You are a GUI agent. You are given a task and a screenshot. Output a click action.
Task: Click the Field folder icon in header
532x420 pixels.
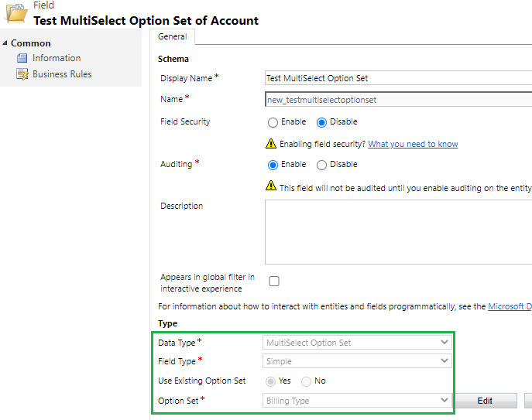pos(16,12)
